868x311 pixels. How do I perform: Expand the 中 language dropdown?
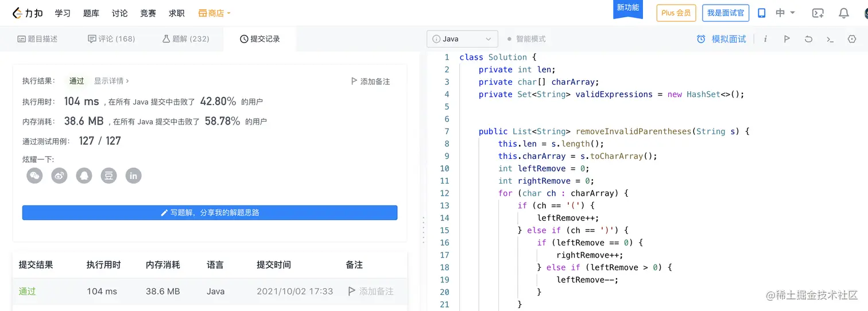pos(785,13)
